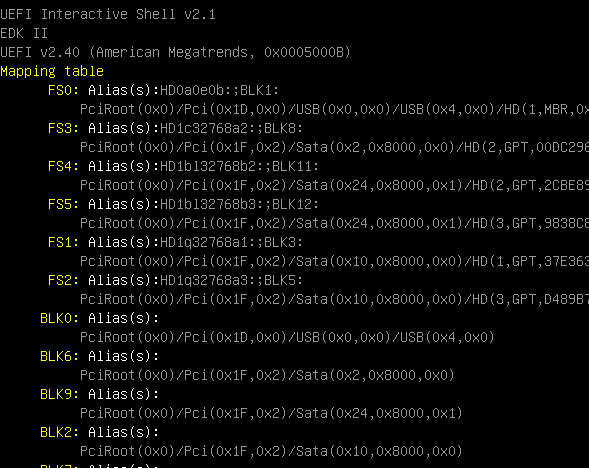Image resolution: width=589 pixels, height=468 pixels.
Task: Select the EDK II text line
Action: (24, 33)
